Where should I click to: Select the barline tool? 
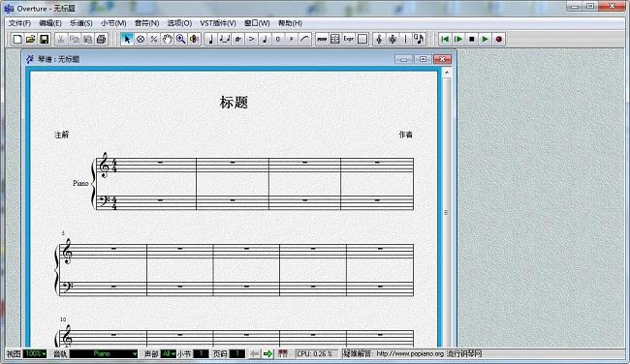[406, 39]
